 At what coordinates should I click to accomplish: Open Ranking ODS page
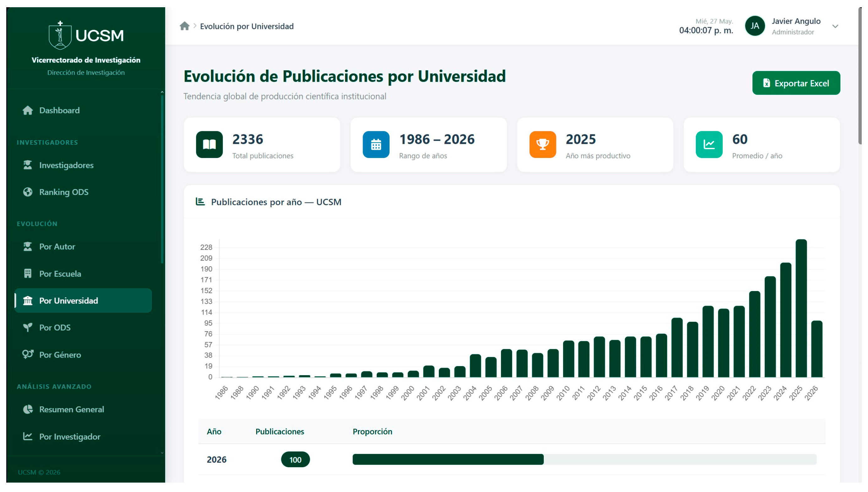tap(83, 192)
